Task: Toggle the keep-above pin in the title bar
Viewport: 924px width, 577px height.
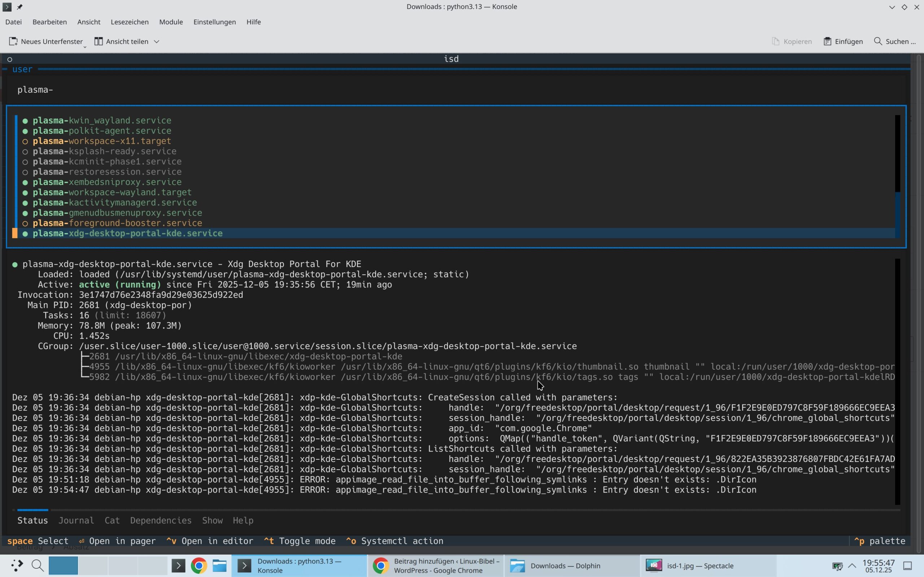Action: tap(19, 6)
